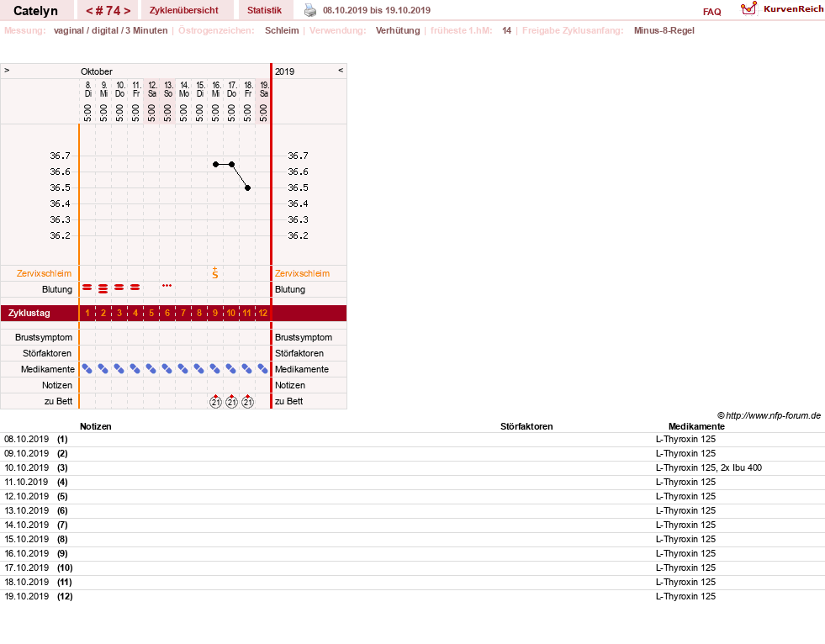Click the Notizen column header in notes table
This screenshot has height=644, width=825.
click(96, 426)
